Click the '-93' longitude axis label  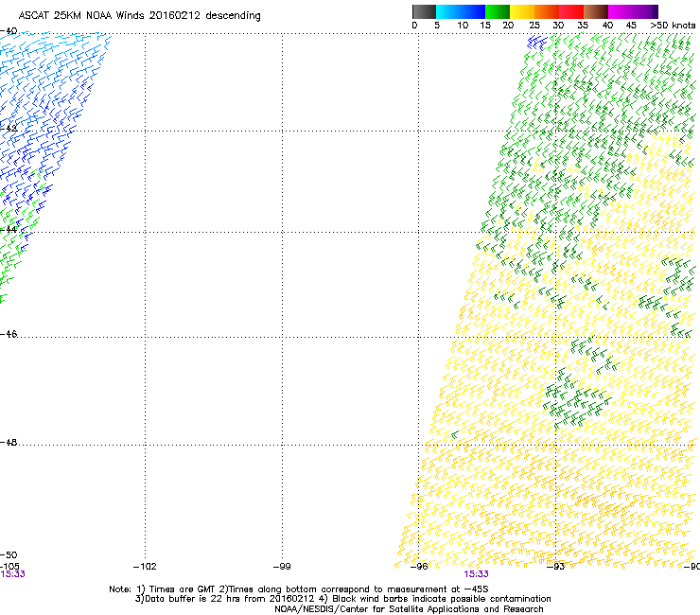tap(556, 567)
